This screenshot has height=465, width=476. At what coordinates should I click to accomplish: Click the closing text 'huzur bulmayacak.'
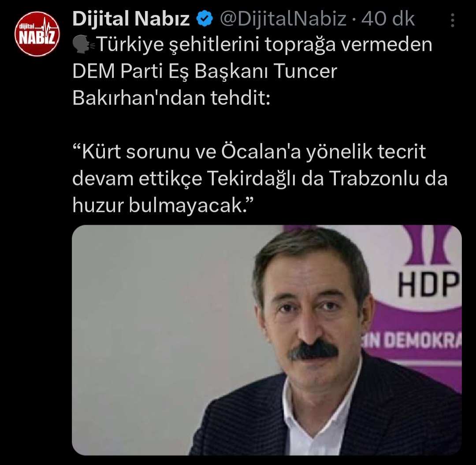(163, 205)
